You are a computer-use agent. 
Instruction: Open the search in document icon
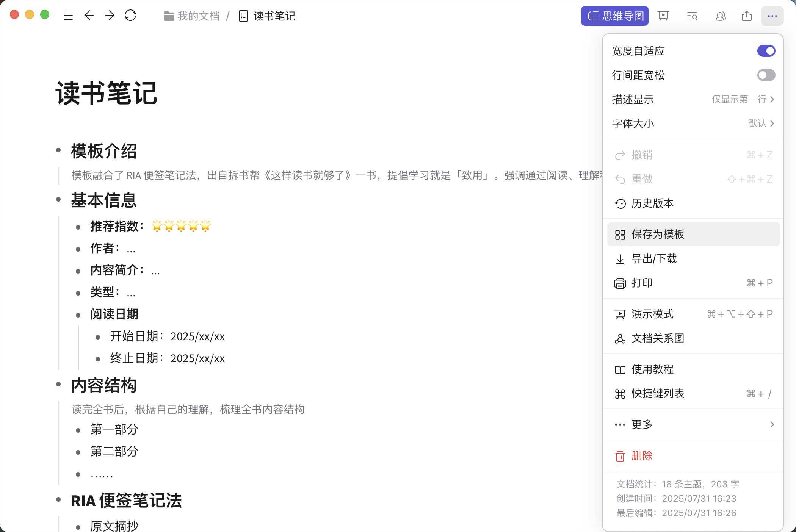[x=692, y=16]
